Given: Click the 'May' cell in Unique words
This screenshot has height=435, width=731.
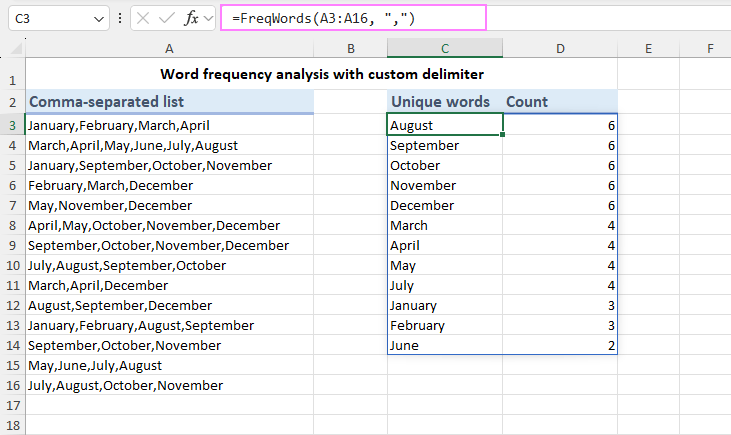Looking at the screenshot, I should point(445,266).
